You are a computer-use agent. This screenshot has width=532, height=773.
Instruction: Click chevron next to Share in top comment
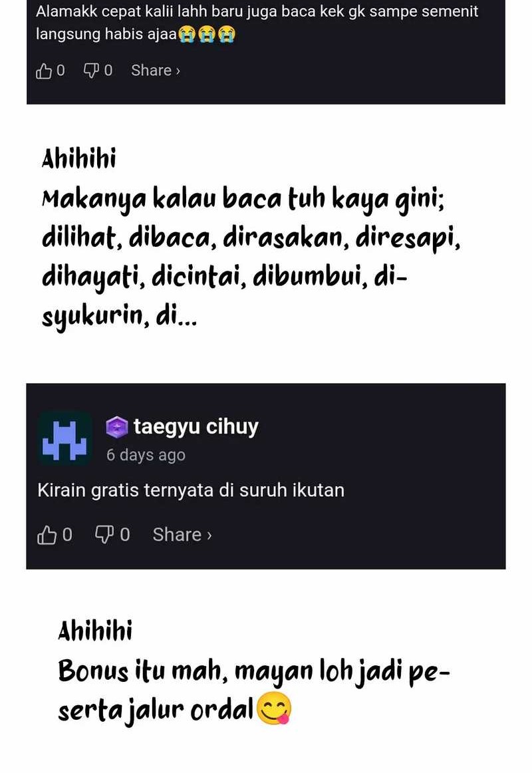[x=178, y=71]
